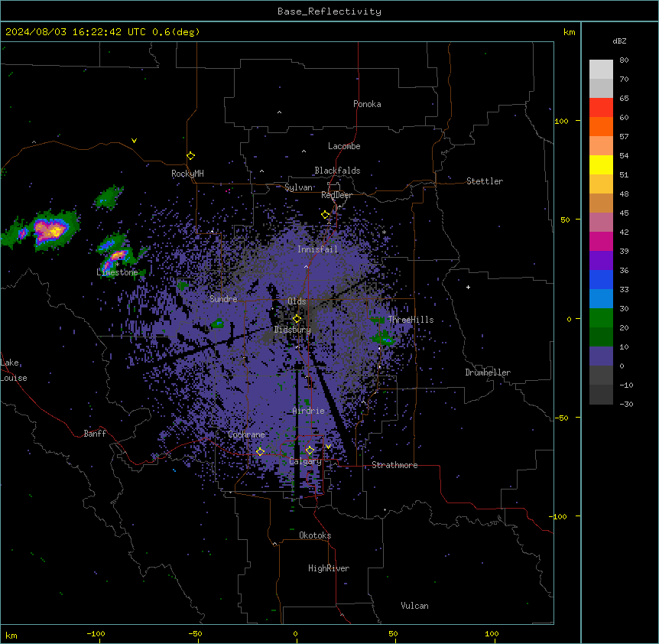Click the -30 value at legend bottom
The width and height of the screenshot is (659, 644).
pos(626,404)
